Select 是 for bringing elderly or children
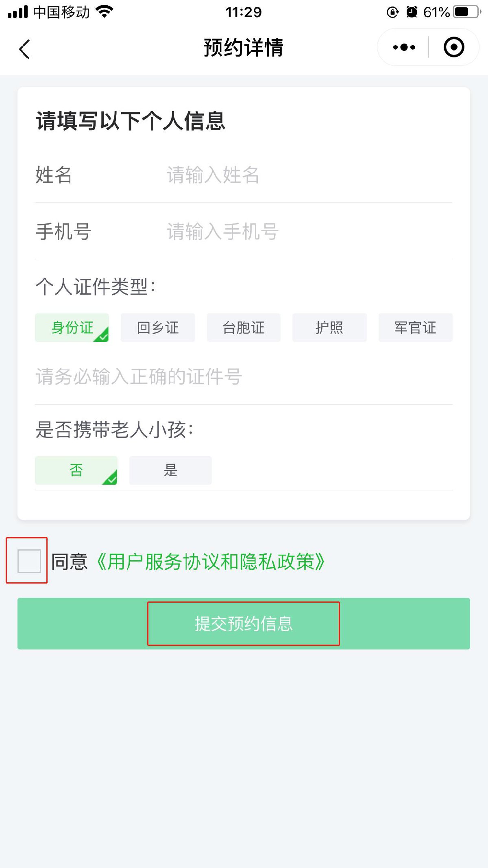 pyautogui.click(x=170, y=470)
